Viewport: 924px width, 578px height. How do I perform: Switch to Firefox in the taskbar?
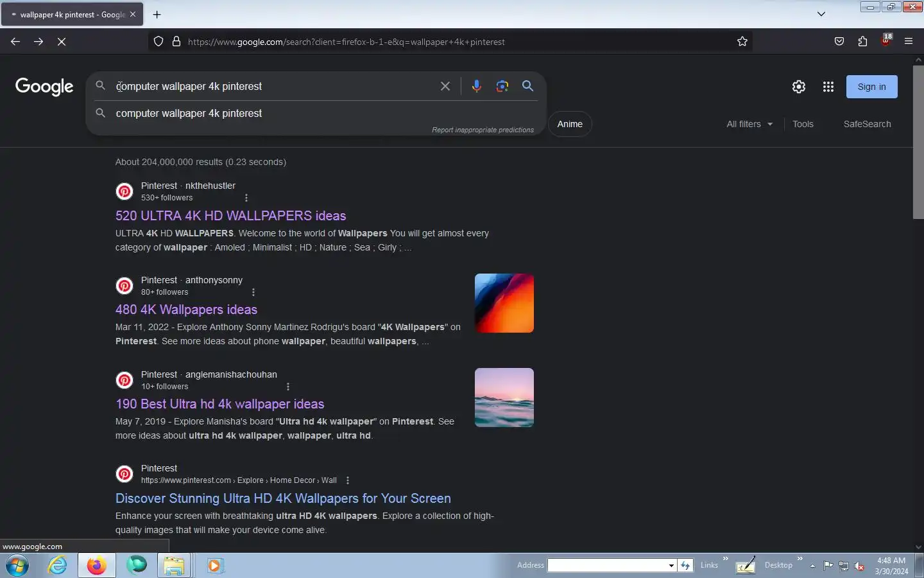pos(97,566)
